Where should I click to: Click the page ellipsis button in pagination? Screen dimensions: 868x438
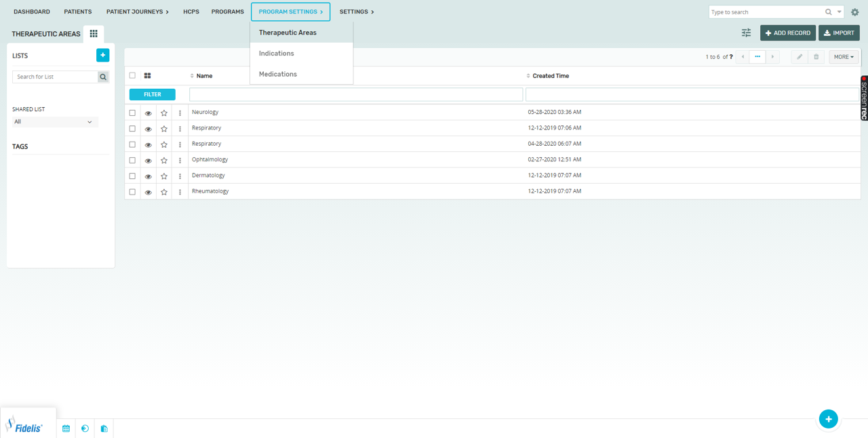click(x=757, y=57)
